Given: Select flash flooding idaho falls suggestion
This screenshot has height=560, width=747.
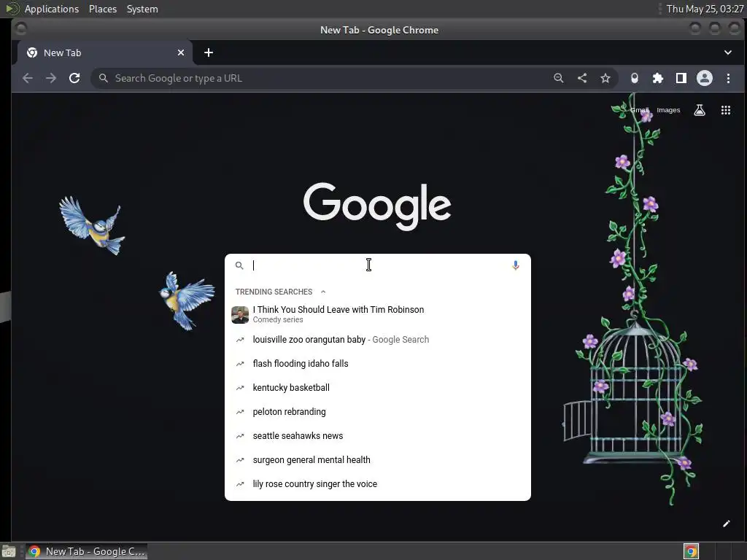Looking at the screenshot, I should coord(378,363).
